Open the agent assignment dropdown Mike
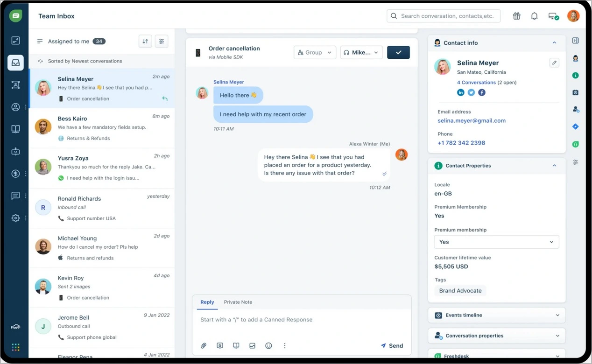This screenshot has width=592, height=364. pos(361,52)
